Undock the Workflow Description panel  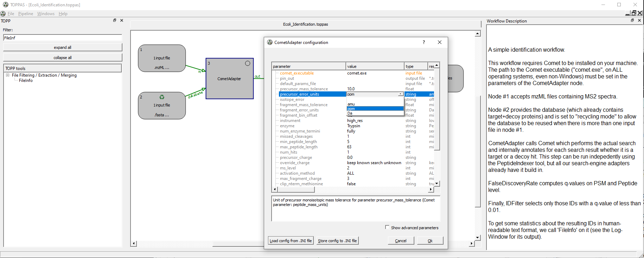click(x=632, y=20)
